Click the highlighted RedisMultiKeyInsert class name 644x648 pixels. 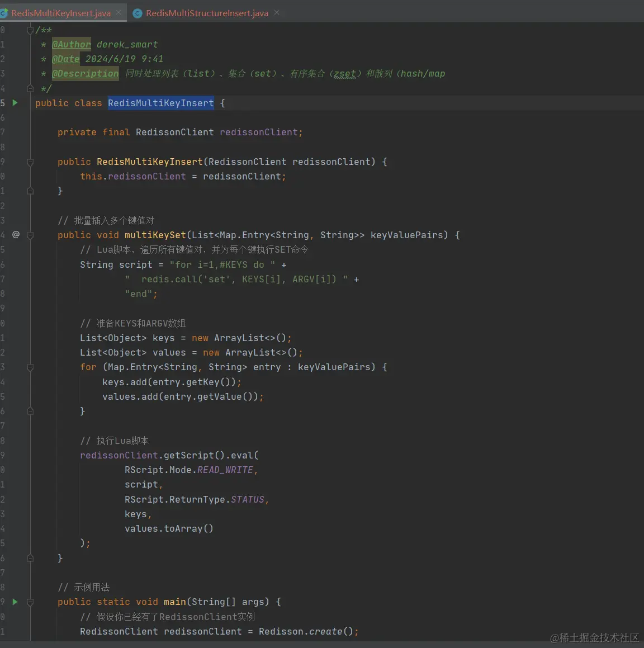coord(161,103)
